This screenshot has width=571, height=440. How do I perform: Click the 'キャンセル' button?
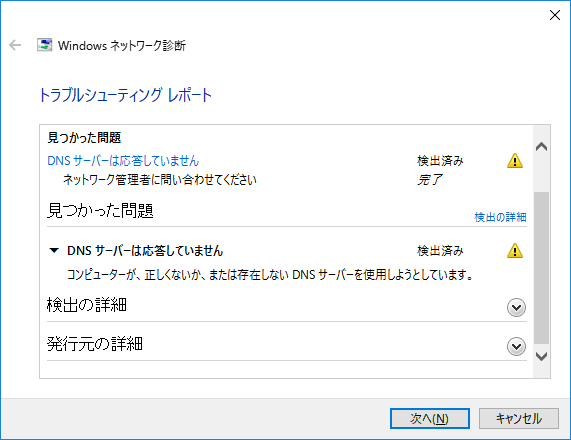519,419
